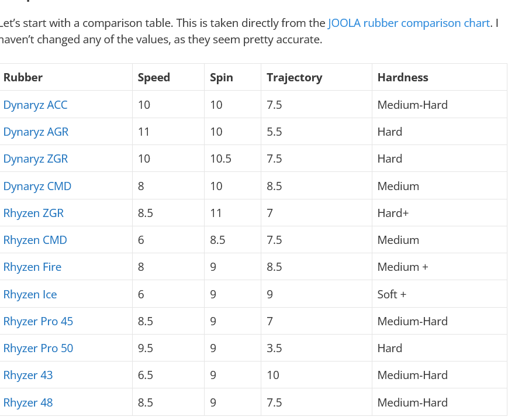Open the JOOLA rubber comparison chart link

point(409,23)
